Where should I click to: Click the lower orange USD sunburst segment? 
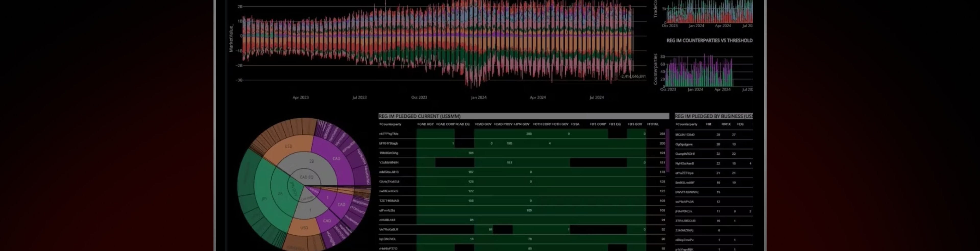point(304,228)
